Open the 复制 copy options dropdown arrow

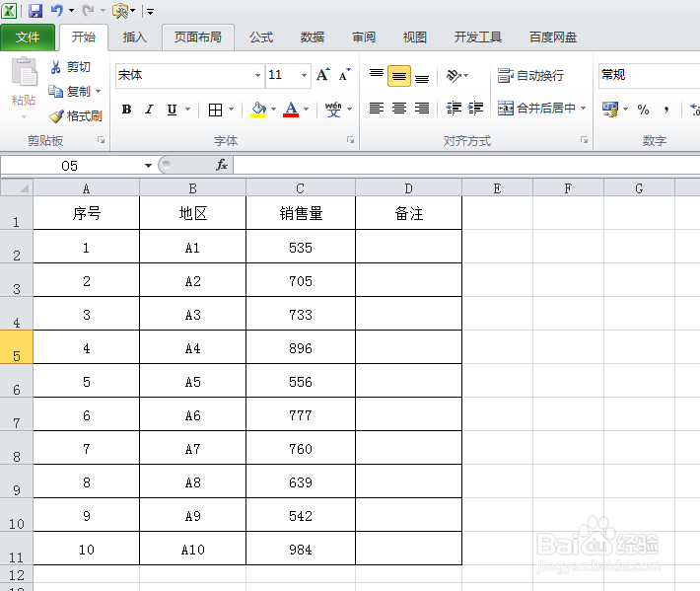(99, 92)
